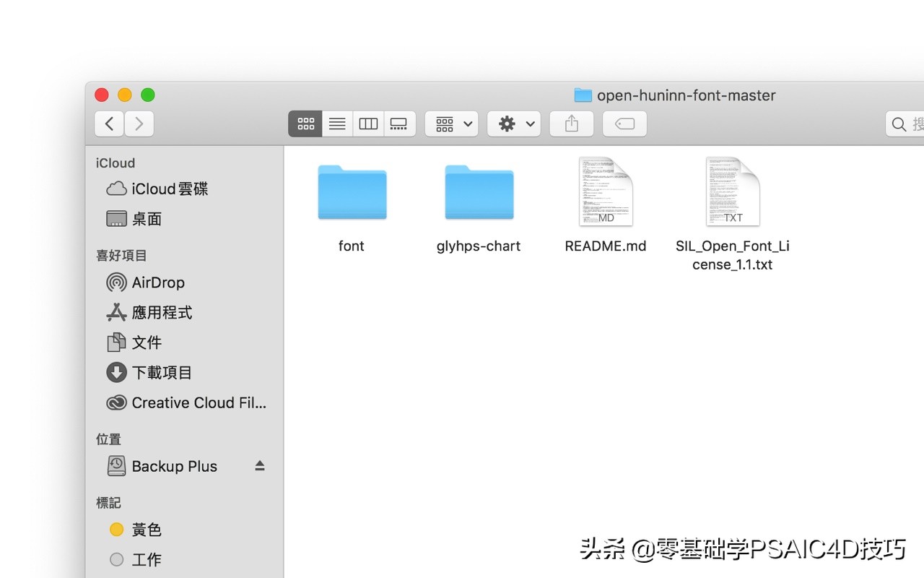Image resolution: width=924 pixels, height=578 pixels.
Task: Click the 標記 section header
Action: (x=108, y=503)
